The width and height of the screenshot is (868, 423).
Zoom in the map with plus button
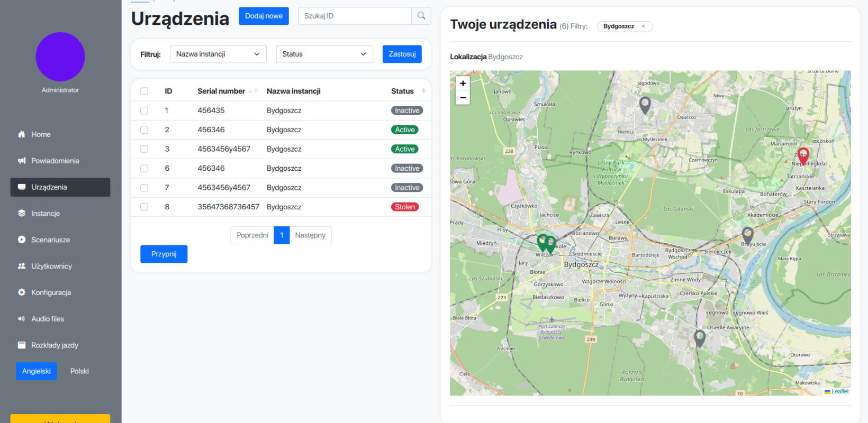(x=463, y=84)
